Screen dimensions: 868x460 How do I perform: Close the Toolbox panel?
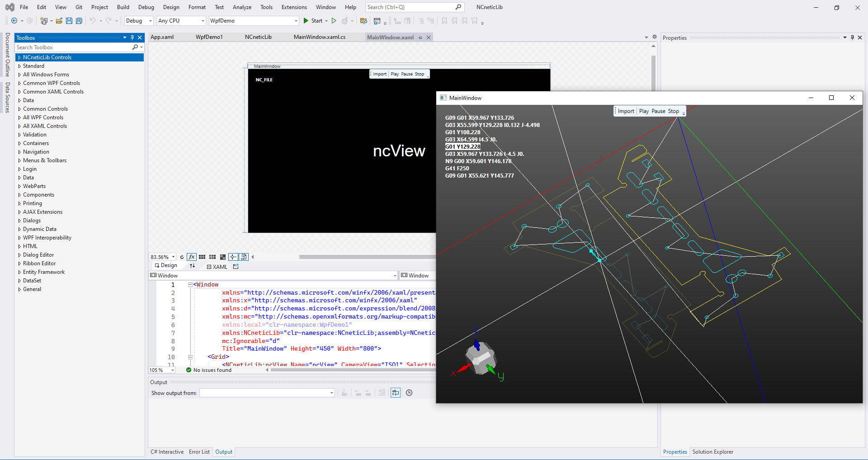coord(140,38)
